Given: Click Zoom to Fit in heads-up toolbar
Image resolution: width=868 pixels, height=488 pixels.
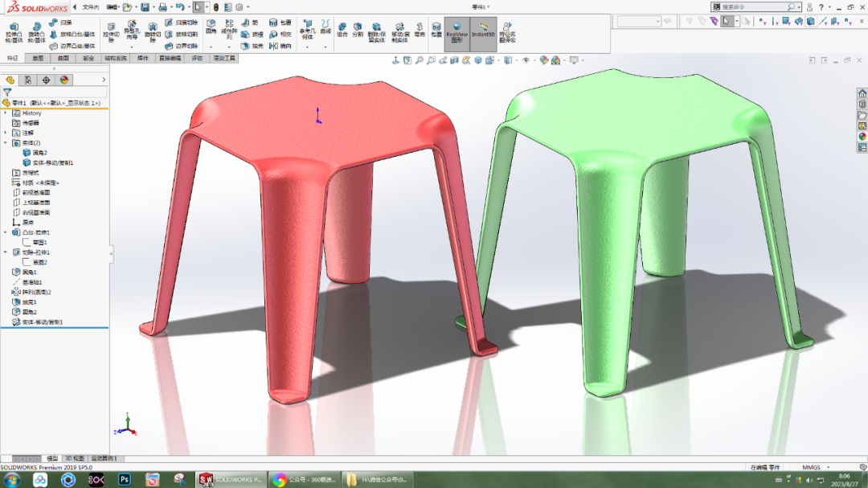Looking at the screenshot, I should [420, 59].
